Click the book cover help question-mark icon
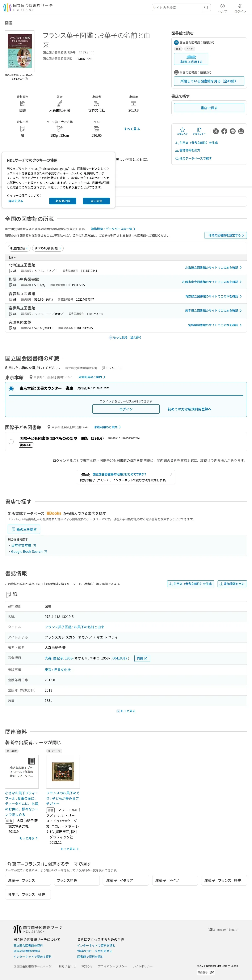This screenshot has width=252, height=980. (26, 79)
